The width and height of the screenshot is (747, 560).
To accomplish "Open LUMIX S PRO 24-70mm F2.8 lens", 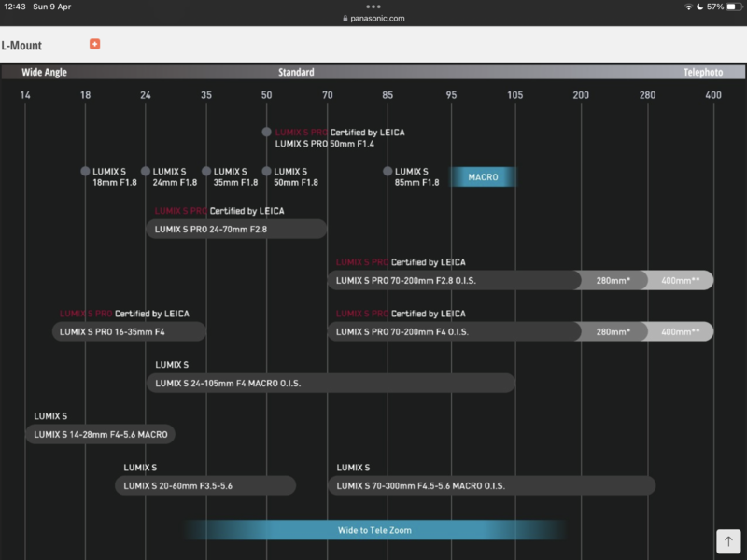I will click(236, 229).
